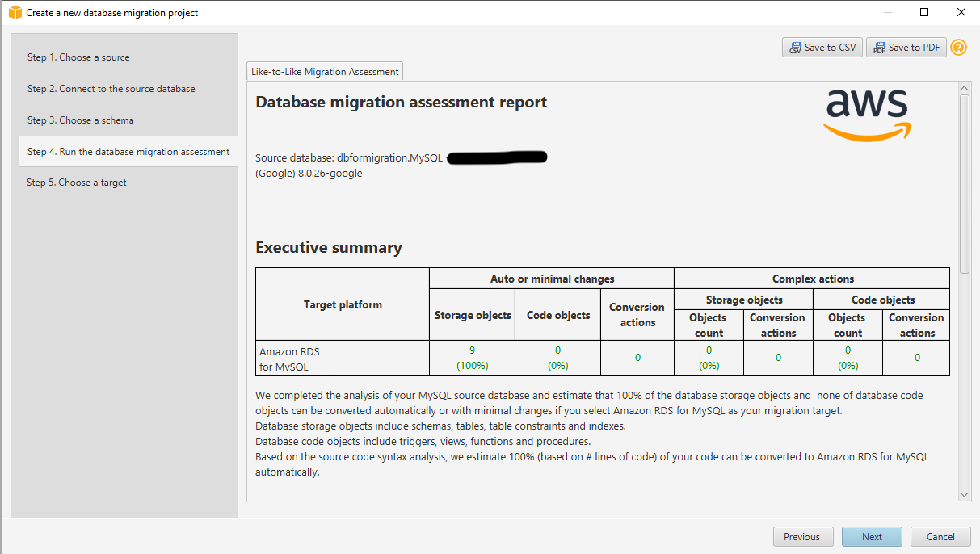
Task: Click the Previous button
Action: pos(803,537)
